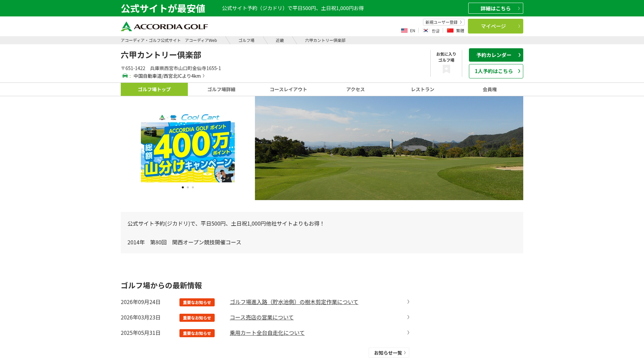Select the first carousel dot
Image resolution: width=644 pixels, height=362 pixels.
[x=183, y=187]
